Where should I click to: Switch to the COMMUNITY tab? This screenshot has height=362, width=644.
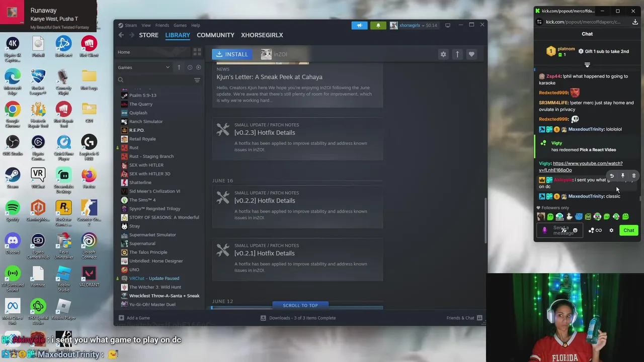(215, 35)
